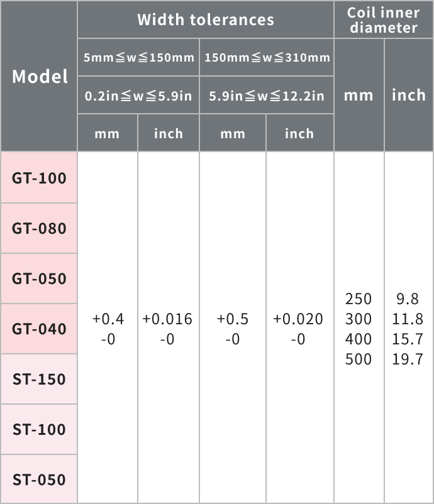
Task: Select the +0.020 -0 tolerance value
Action: pyautogui.click(x=298, y=329)
